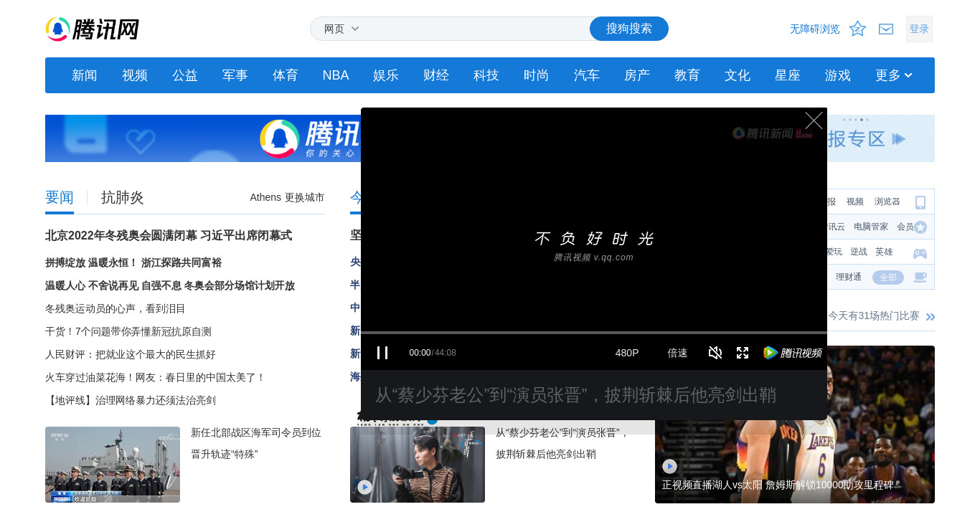
Task: Open 财经 in navigation bar
Action: 436,75
